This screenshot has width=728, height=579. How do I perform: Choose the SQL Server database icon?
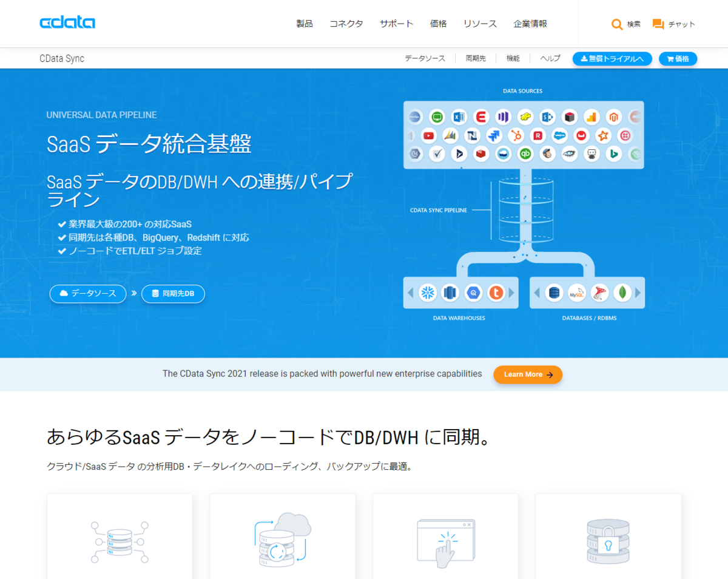pos(599,293)
